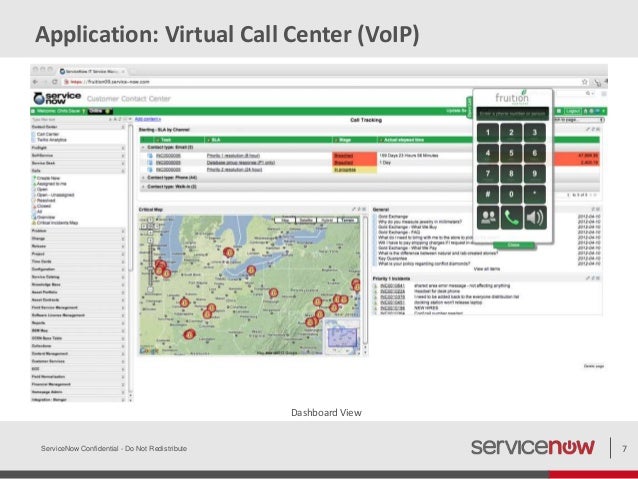The width and height of the screenshot is (638, 479).
Task: Expand Contact type Walk-in group
Action: pyautogui.click(x=144, y=187)
